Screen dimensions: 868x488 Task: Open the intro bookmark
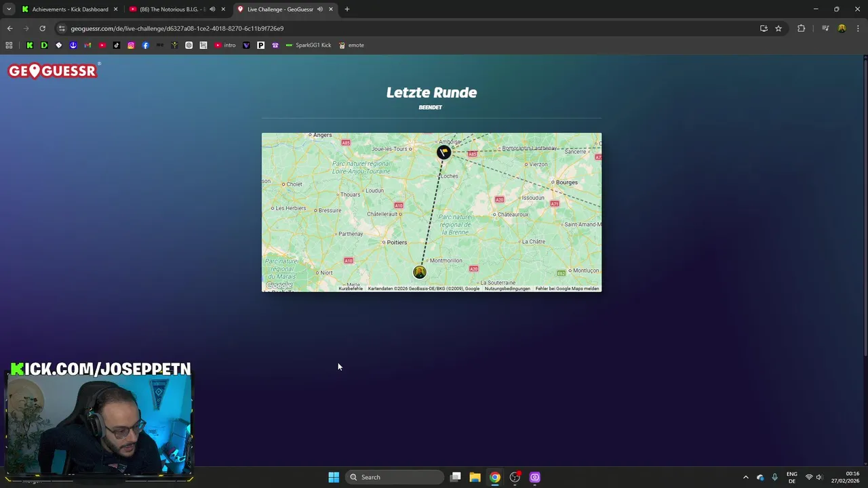click(x=225, y=45)
